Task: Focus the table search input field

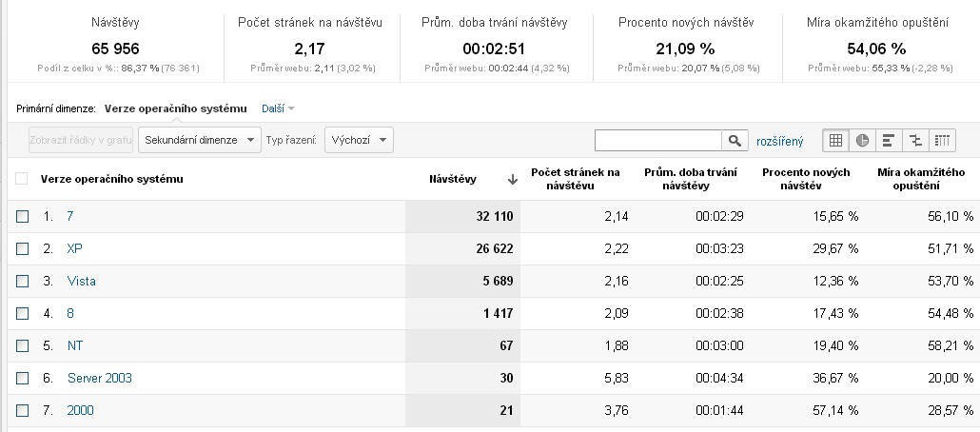Action: click(x=658, y=141)
